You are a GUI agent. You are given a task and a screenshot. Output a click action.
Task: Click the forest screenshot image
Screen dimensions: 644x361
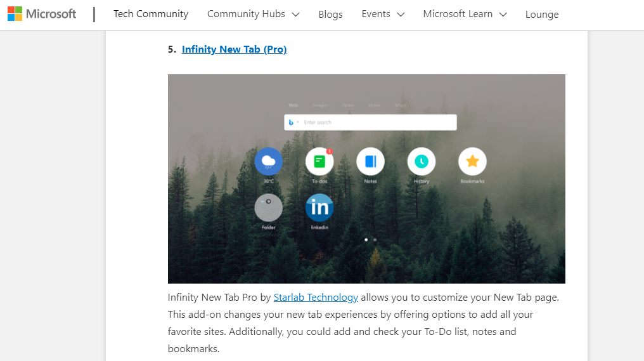366,179
